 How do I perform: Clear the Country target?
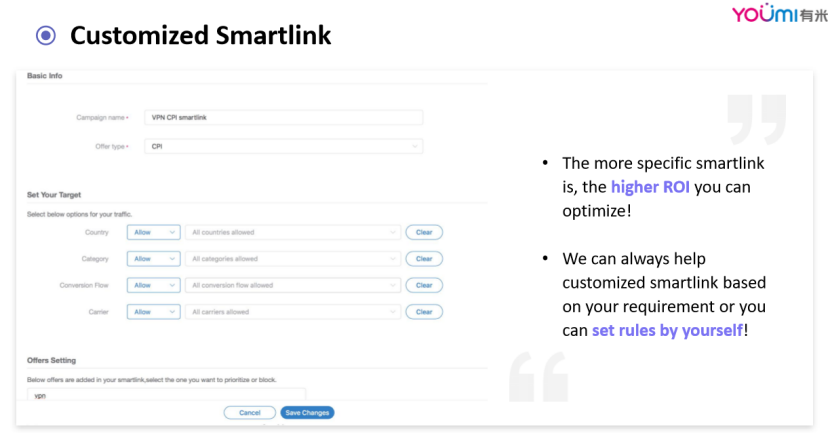pyautogui.click(x=424, y=232)
